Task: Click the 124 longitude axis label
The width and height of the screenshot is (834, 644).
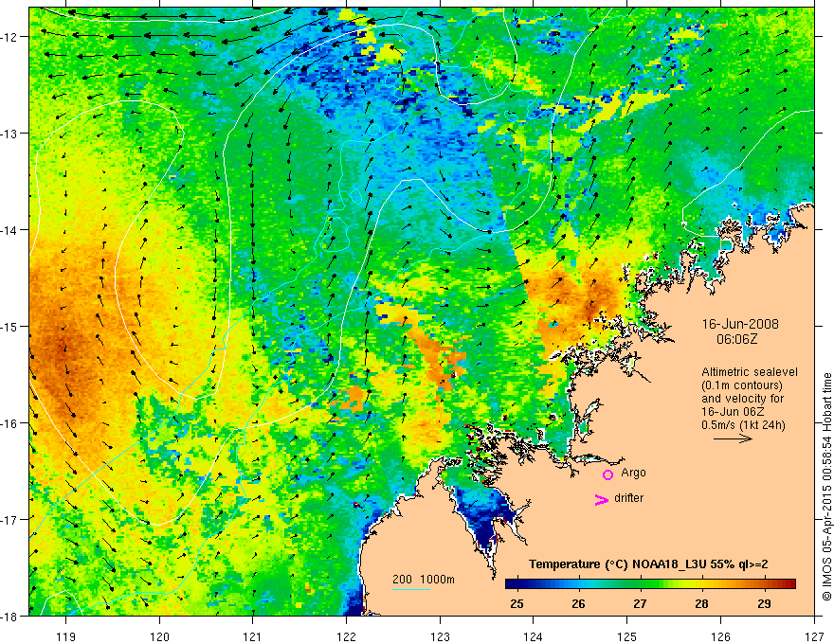Action: point(534,636)
